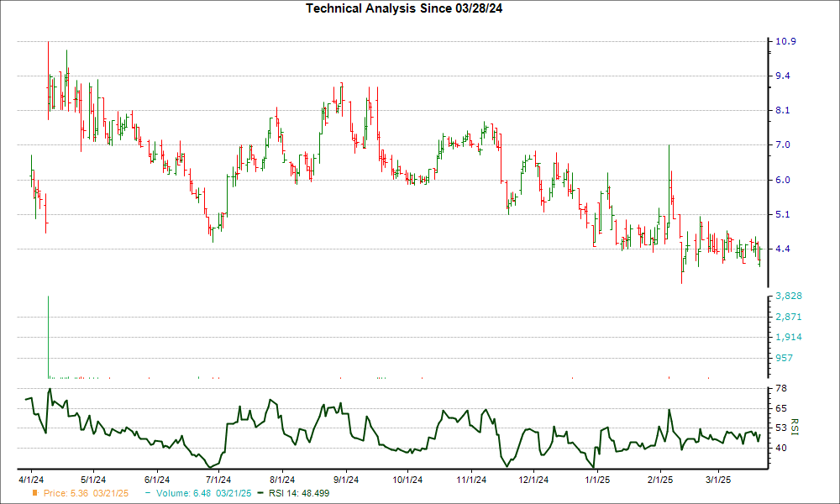Click the 7/1/24 date label
This screenshot has width=840, height=504.
[x=219, y=480]
